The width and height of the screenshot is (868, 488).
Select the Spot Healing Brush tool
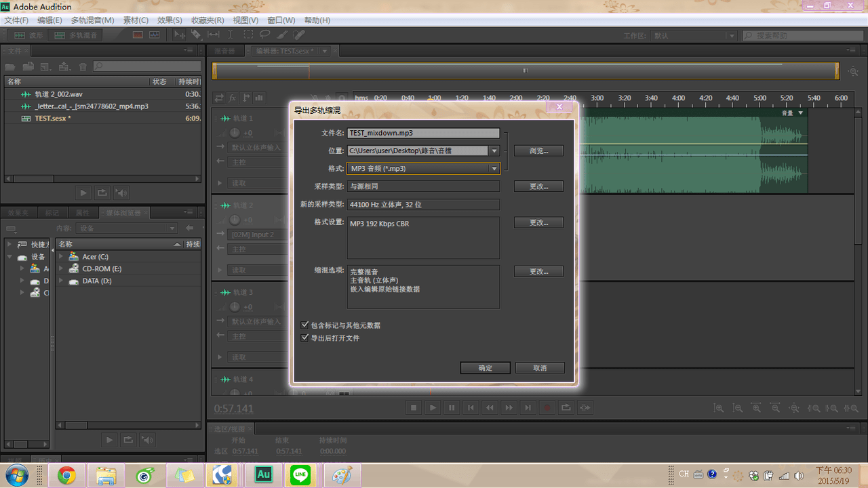299,35
